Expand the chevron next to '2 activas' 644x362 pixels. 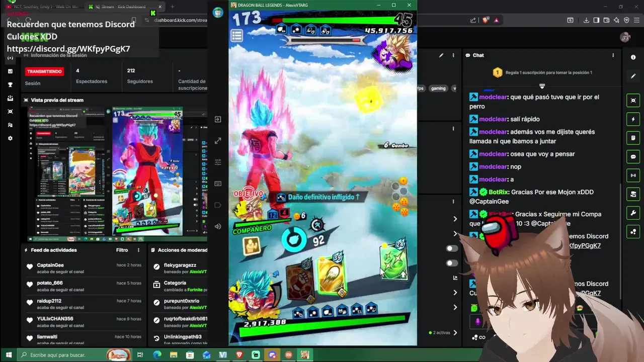click(x=455, y=332)
